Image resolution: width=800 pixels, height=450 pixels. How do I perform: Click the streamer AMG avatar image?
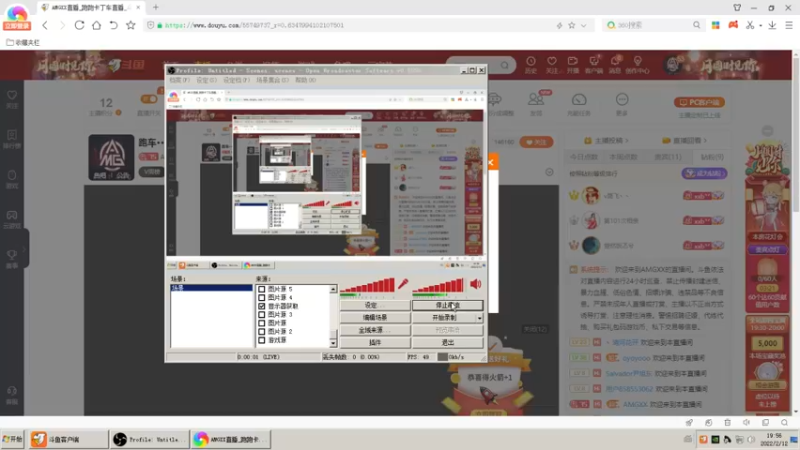click(x=111, y=157)
